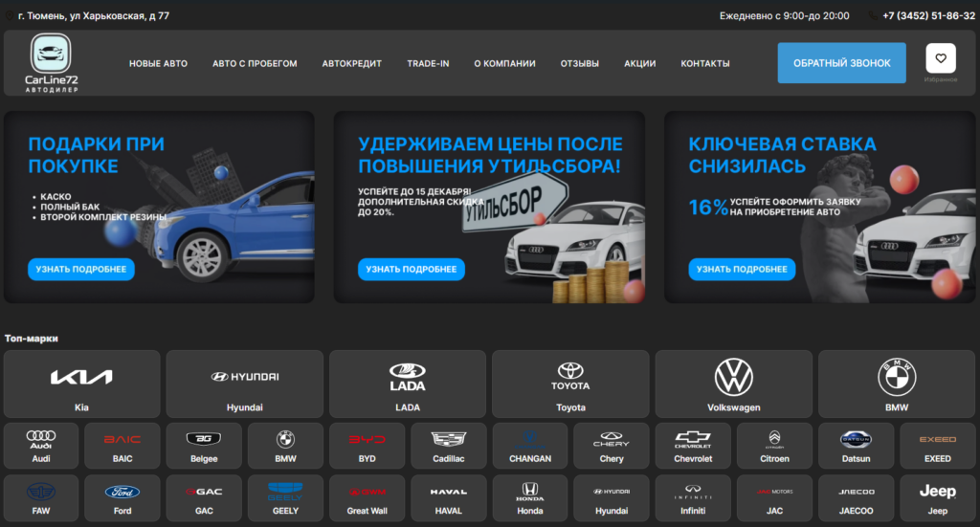Click the УДЕРЖИВАЕМ ЦЕНЫ banner heading
The width and height of the screenshot is (980, 527).
tap(490, 155)
